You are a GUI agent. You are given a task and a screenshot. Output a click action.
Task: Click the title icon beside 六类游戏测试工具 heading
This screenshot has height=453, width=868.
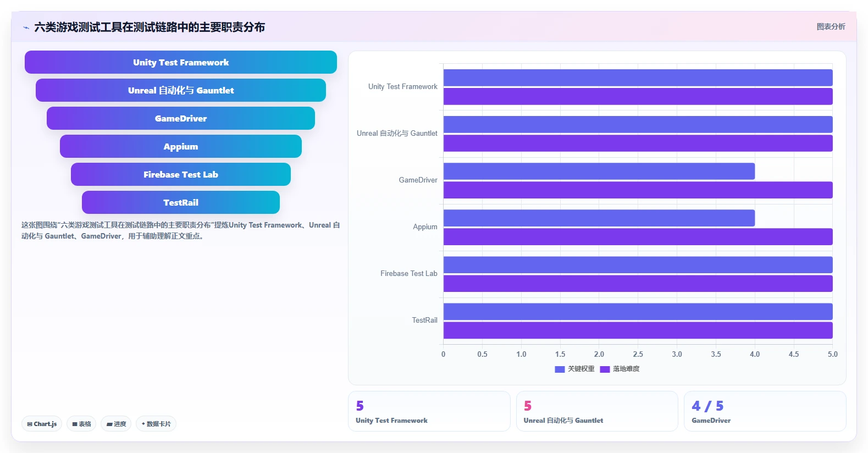click(x=26, y=27)
